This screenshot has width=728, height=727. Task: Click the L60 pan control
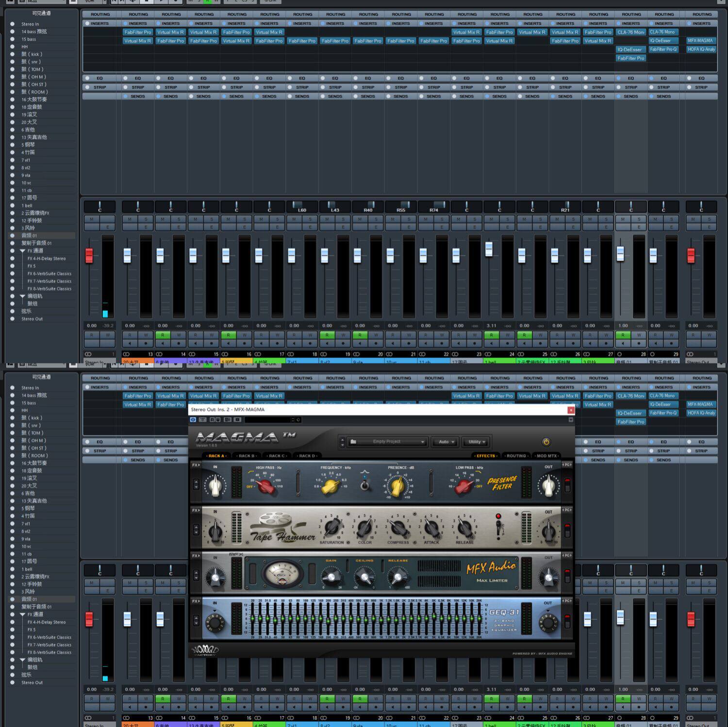coord(302,207)
